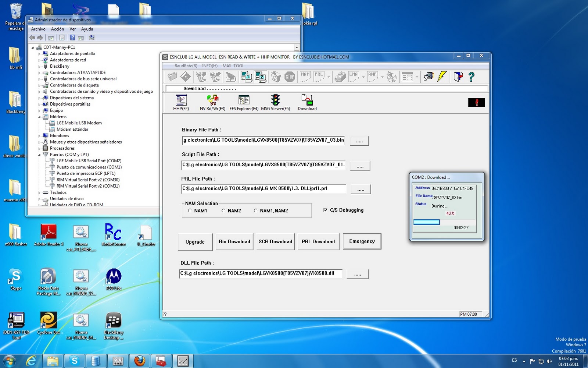Open RadioComm desktop shortcut

114,235
